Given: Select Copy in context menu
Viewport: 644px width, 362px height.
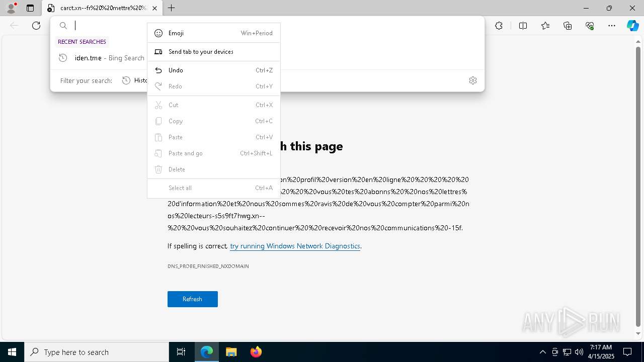Looking at the screenshot, I should pyautogui.click(x=214, y=121).
